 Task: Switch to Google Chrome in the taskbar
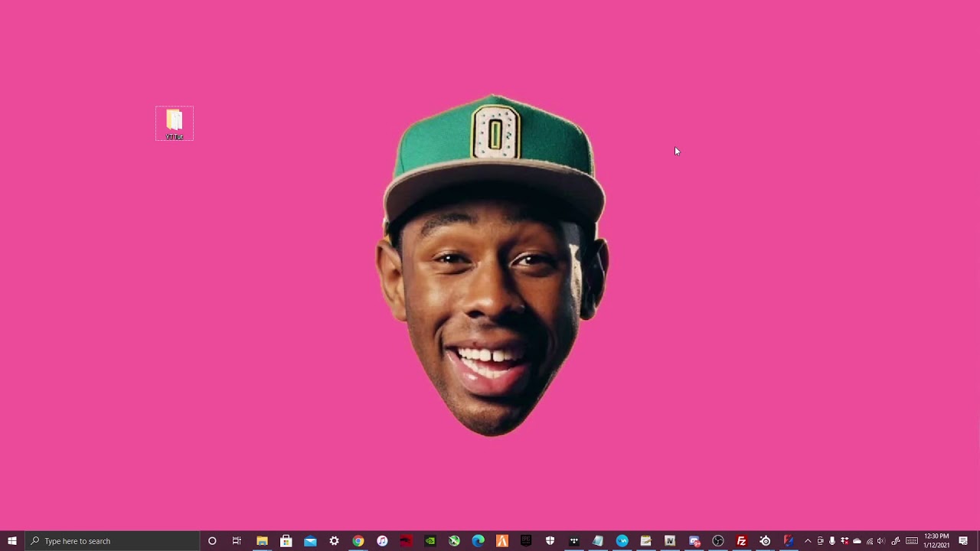(x=358, y=541)
